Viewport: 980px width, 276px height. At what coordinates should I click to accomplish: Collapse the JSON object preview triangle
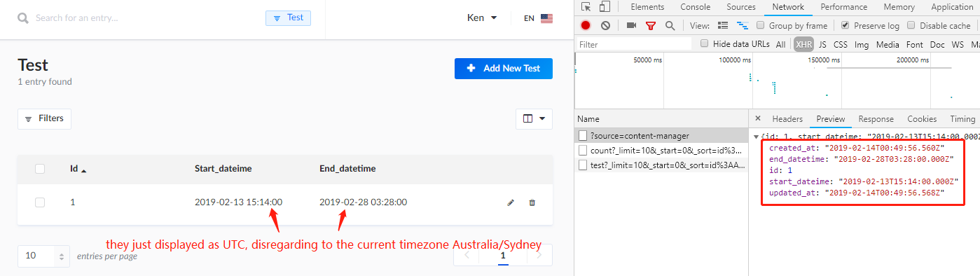(756, 137)
